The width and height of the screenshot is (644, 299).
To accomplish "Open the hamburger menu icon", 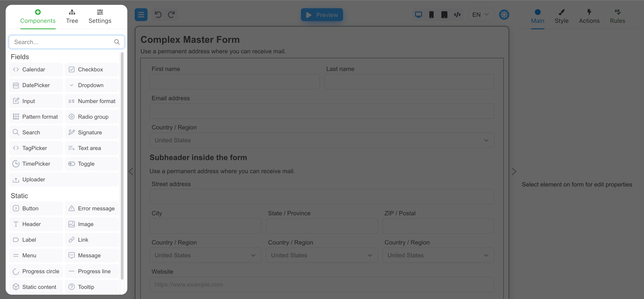I will tap(141, 14).
